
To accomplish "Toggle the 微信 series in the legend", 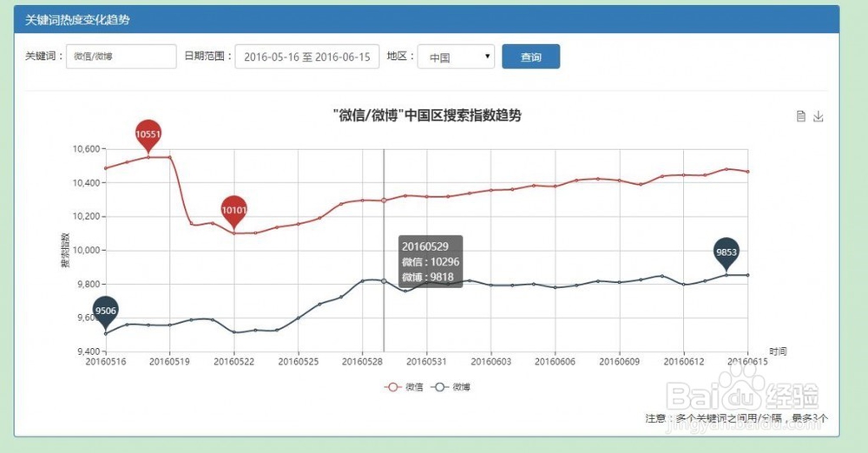I will pos(404,387).
